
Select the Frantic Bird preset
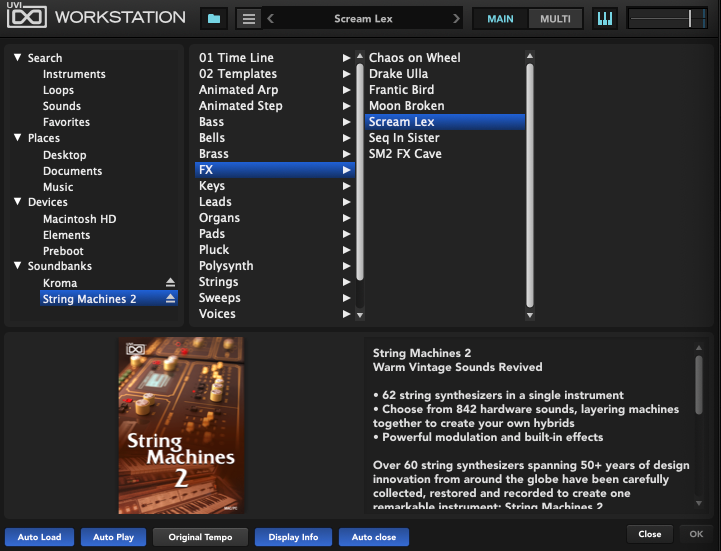click(445, 90)
